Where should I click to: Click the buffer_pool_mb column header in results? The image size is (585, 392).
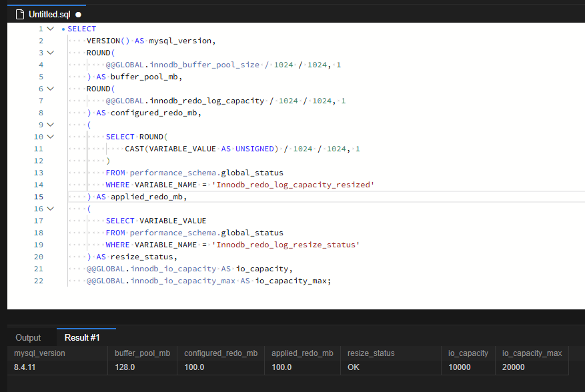(143, 353)
